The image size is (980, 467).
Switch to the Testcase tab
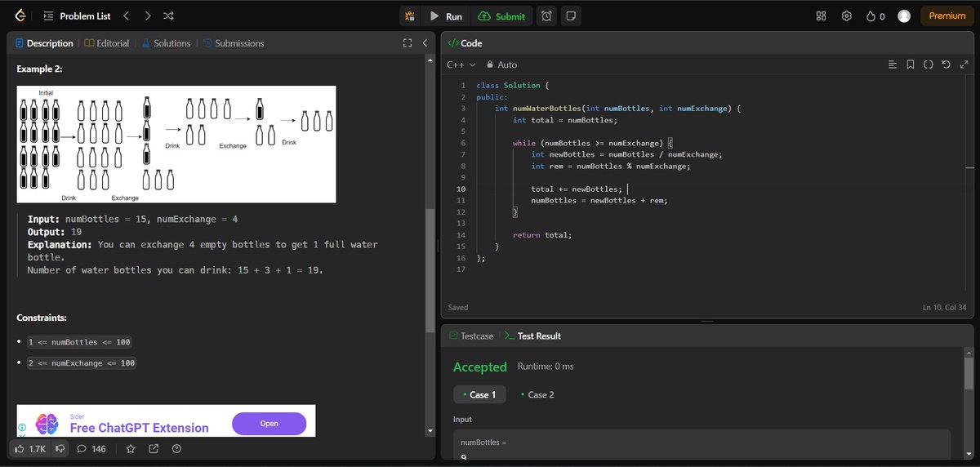[471, 336]
